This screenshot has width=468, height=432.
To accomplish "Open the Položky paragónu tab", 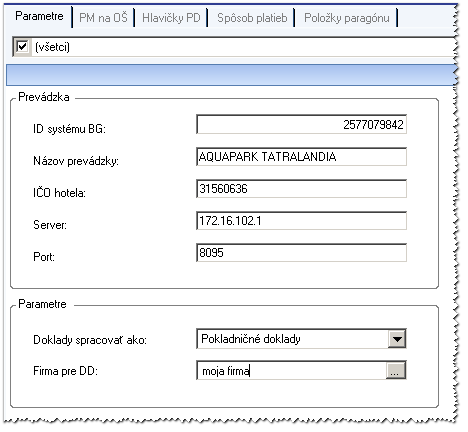I will coord(346,18).
